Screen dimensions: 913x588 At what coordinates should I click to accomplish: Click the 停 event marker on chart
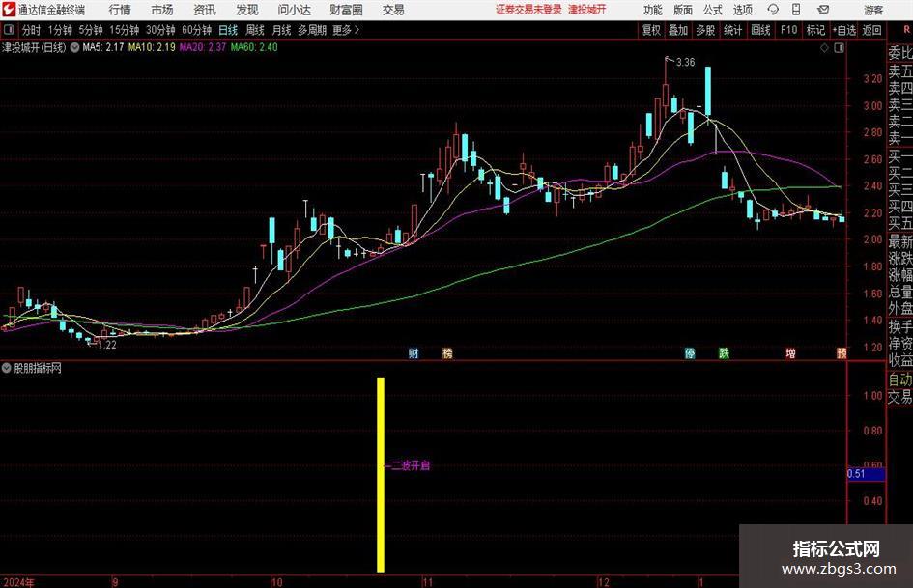click(690, 352)
